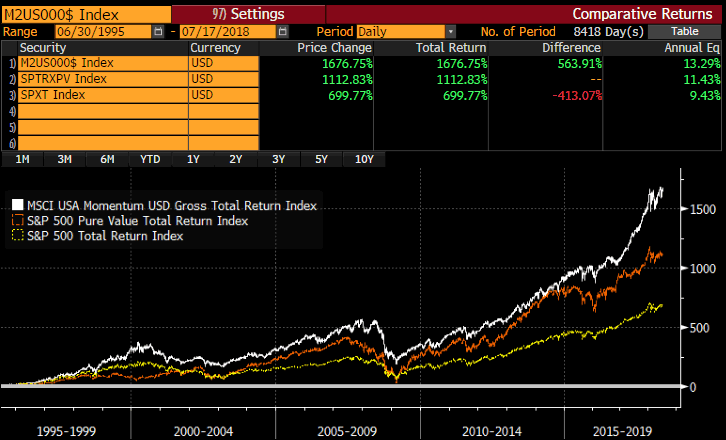Screen dimensions: 726x440
Task: Select the SPTRXPV Index security row
Action: pos(103,79)
